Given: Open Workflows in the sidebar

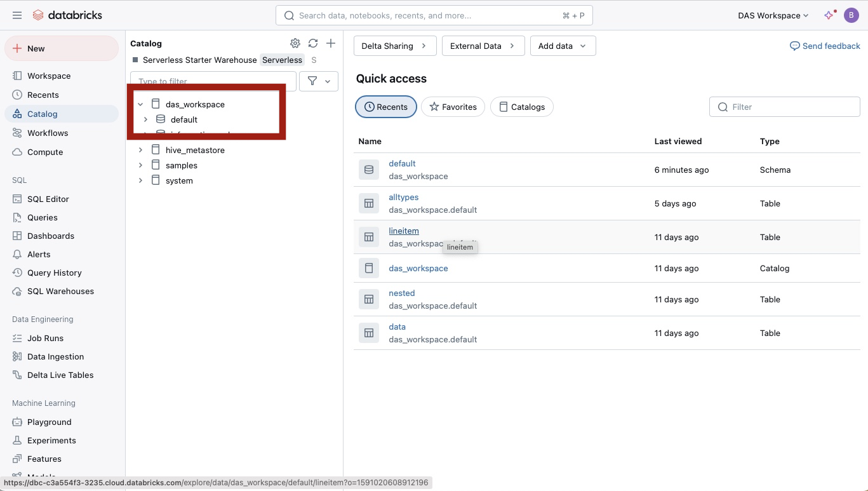Looking at the screenshot, I should point(62,133).
